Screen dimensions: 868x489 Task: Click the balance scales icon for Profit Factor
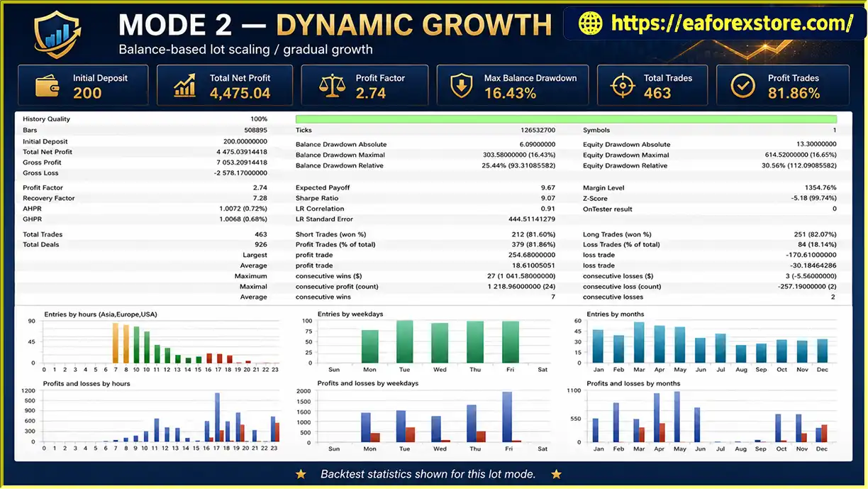331,86
